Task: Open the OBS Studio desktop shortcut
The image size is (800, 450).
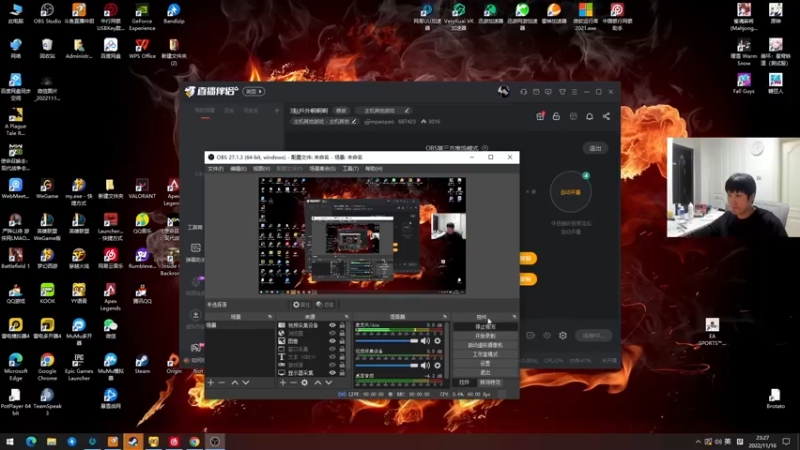Action: (x=47, y=14)
